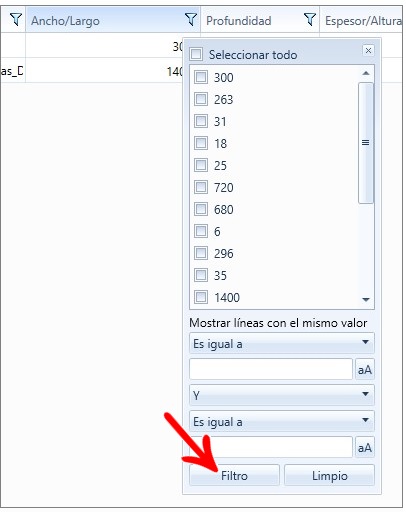Check the 300 value checkbox
The image size is (406, 512).
201,77
